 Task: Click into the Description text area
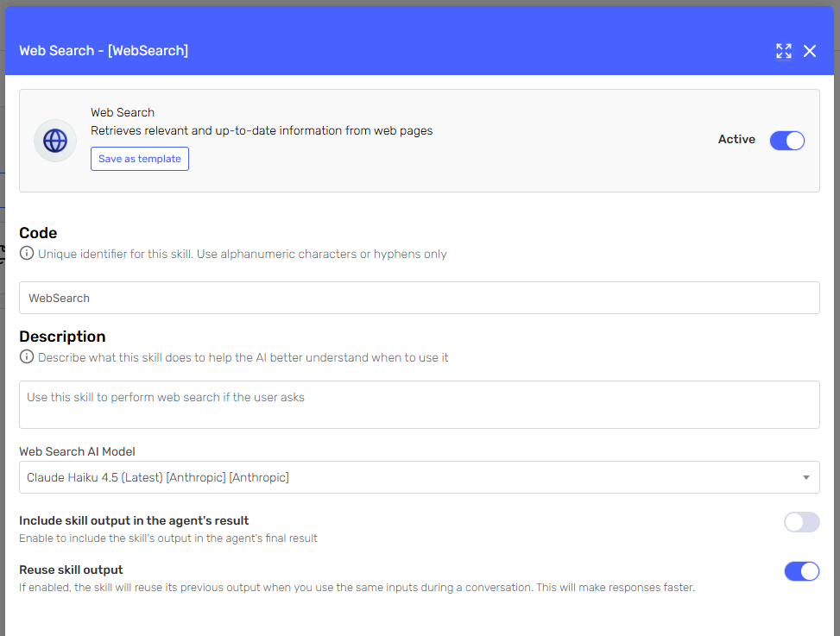point(419,405)
